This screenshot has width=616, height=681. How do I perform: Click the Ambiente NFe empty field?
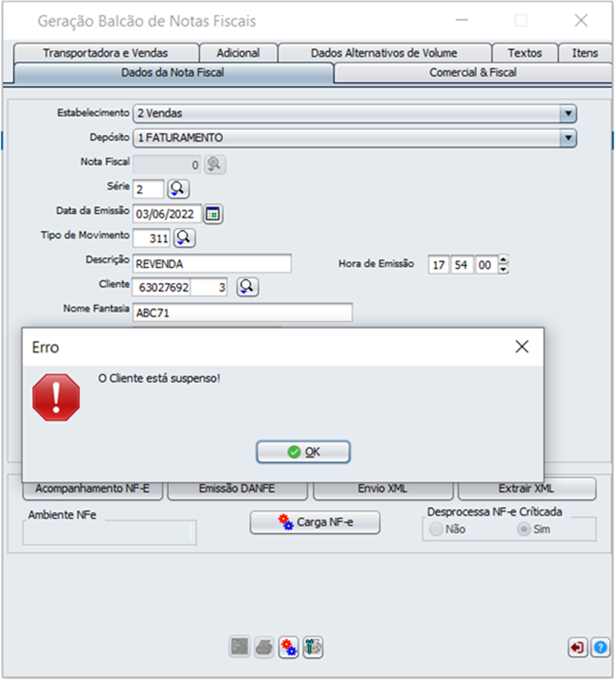pyautogui.click(x=109, y=533)
